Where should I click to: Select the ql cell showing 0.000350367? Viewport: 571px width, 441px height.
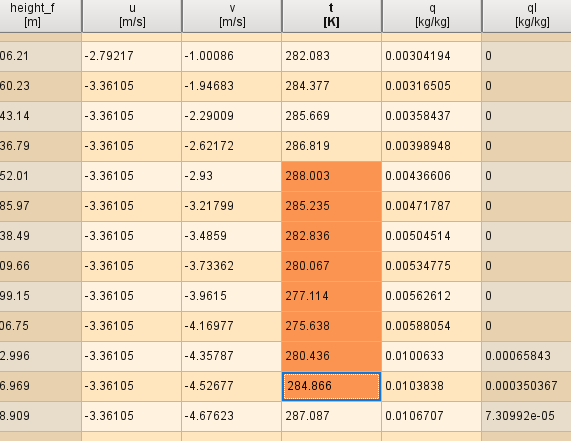[527, 386]
